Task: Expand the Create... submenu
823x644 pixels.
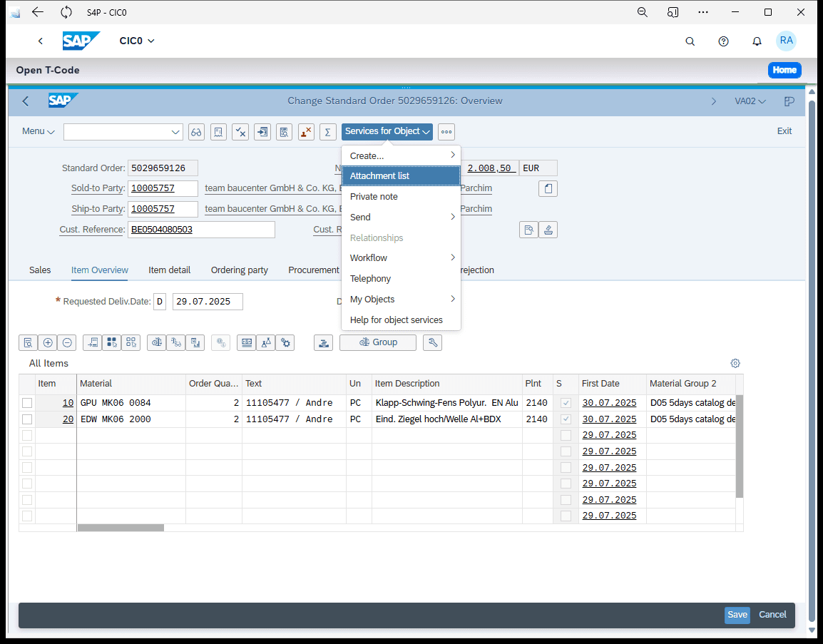Action: tap(401, 155)
